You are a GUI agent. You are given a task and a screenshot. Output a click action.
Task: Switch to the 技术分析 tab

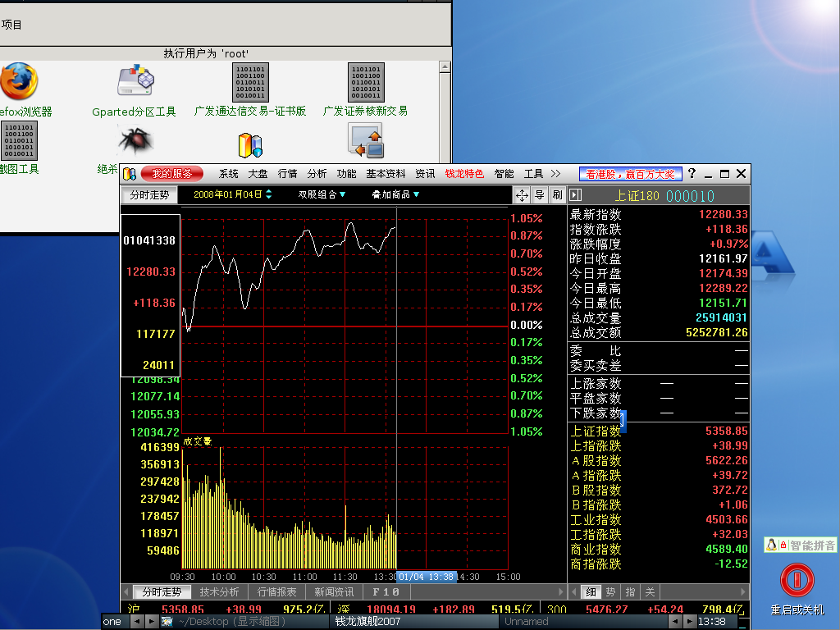point(219,592)
